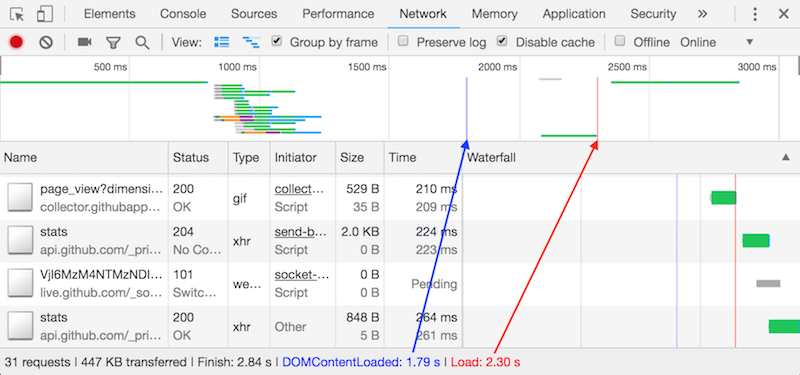
Task: Sort by the Time column header
Action: (423, 158)
